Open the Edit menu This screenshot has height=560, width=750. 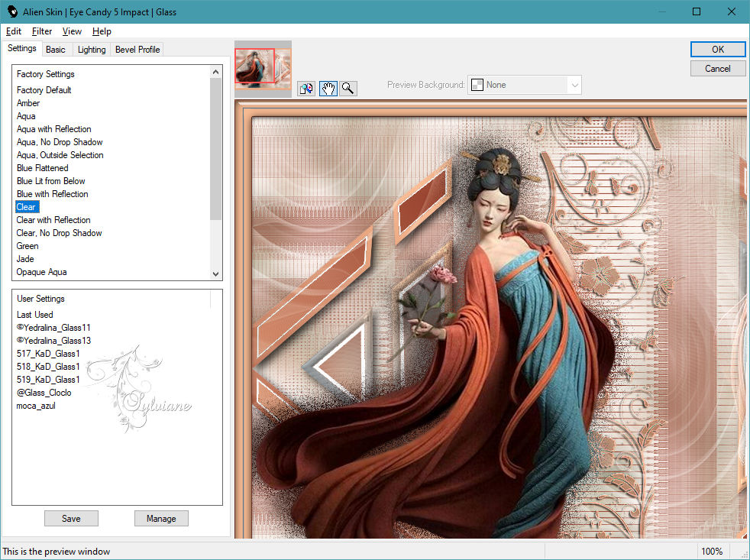(x=14, y=31)
